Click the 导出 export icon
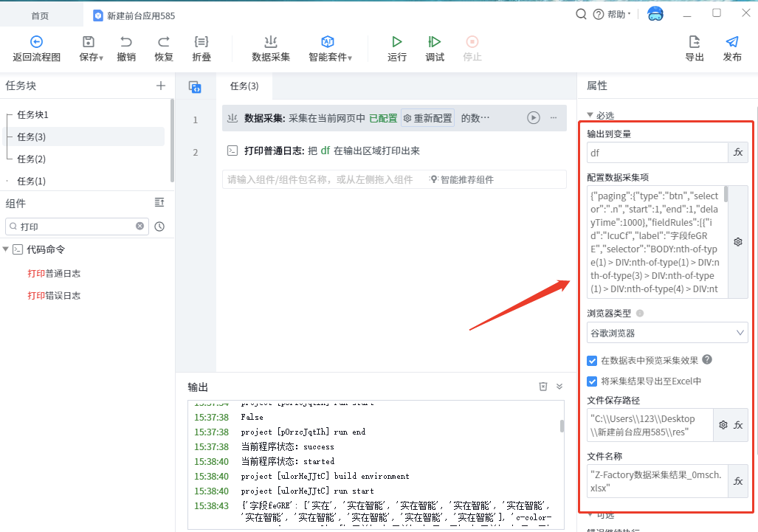 click(694, 42)
